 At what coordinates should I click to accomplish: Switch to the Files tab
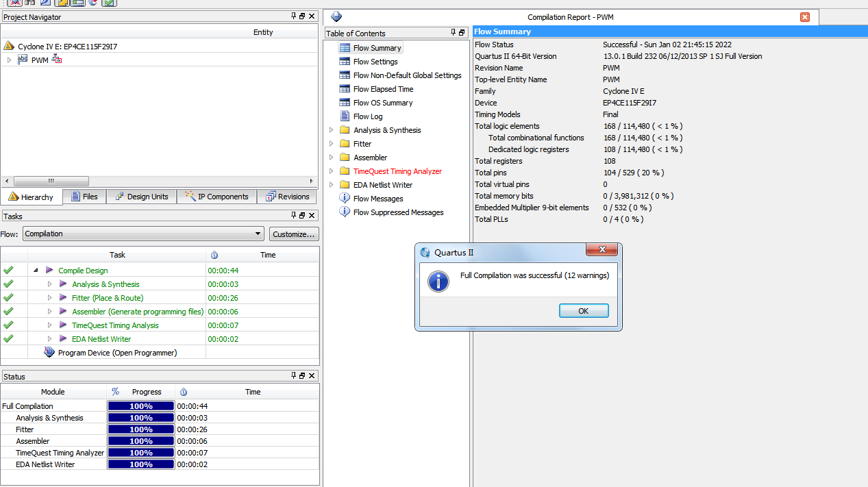click(x=84, y=197)
